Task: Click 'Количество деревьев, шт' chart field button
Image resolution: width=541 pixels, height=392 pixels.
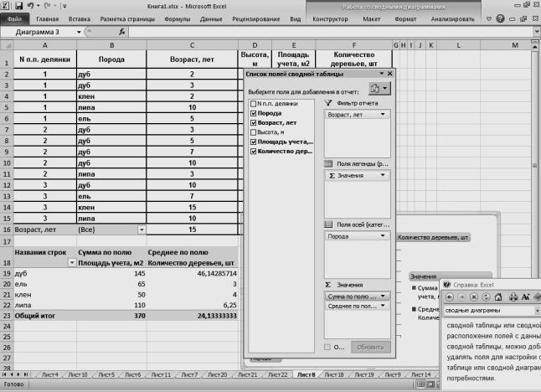Action: [x=433, y=237]
